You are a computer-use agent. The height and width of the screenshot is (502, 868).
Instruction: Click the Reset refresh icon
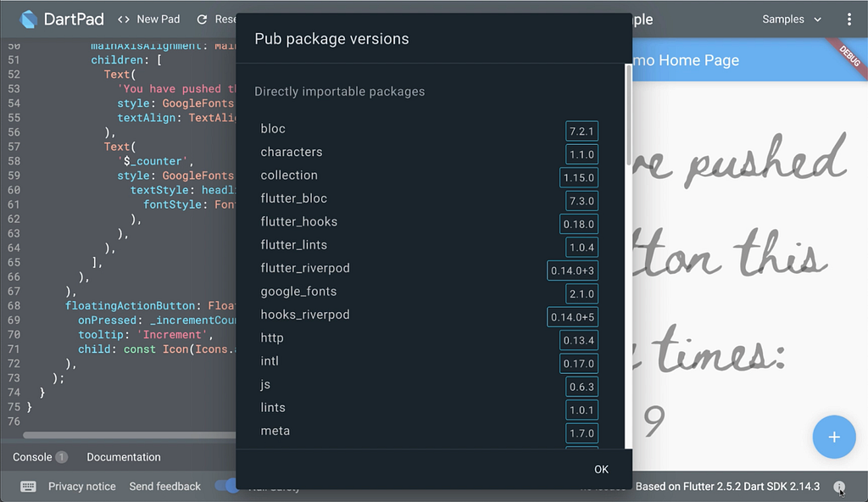pyautogui.click(x=202, y=20)
